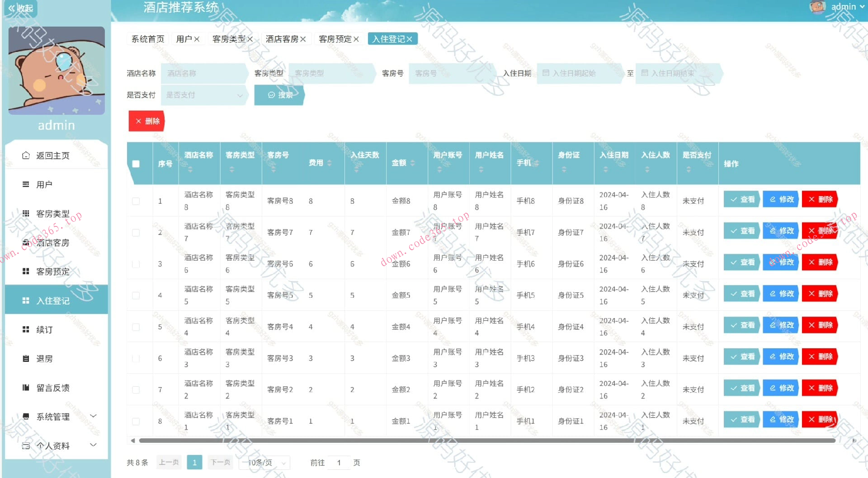Viewport: 868px width, 478px height.
Task: Switch to the 客房预定 tab
Action: pos(335,38)
